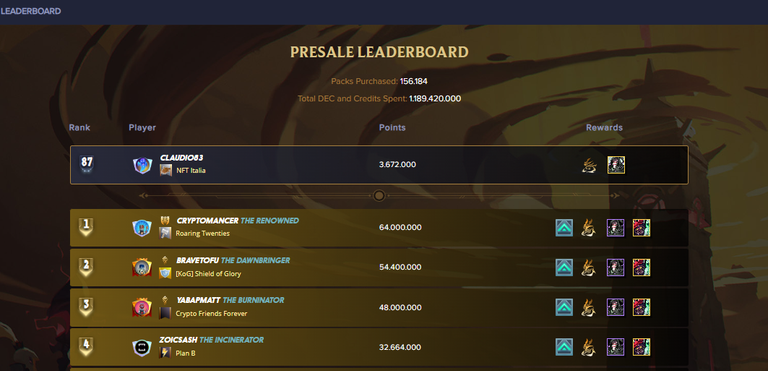Viewport: 768px width, 371px height.
Task: Click the circular divider marker under CLAUDIO83
Action: pyautogui.click(x=379, y=196)
